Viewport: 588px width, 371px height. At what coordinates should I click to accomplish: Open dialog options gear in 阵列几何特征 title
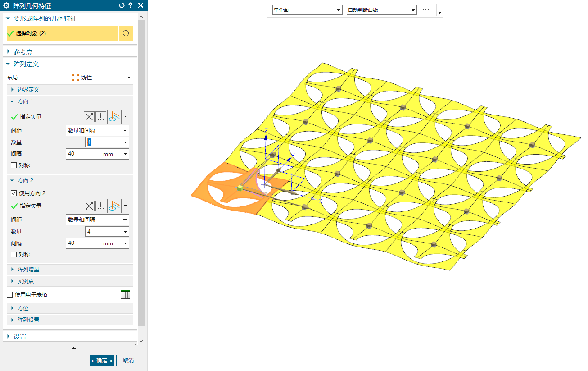tap(6, 5)
